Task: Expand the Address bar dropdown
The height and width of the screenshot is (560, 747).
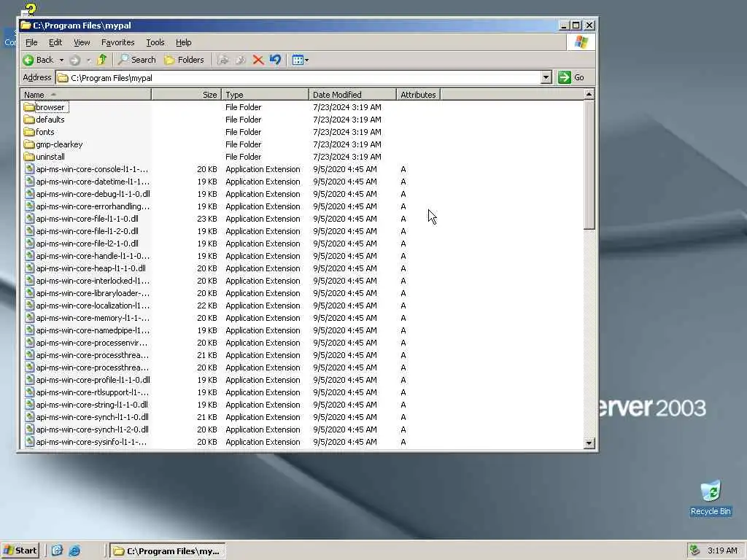Action: pyautogui.click(x=546, y=77)
